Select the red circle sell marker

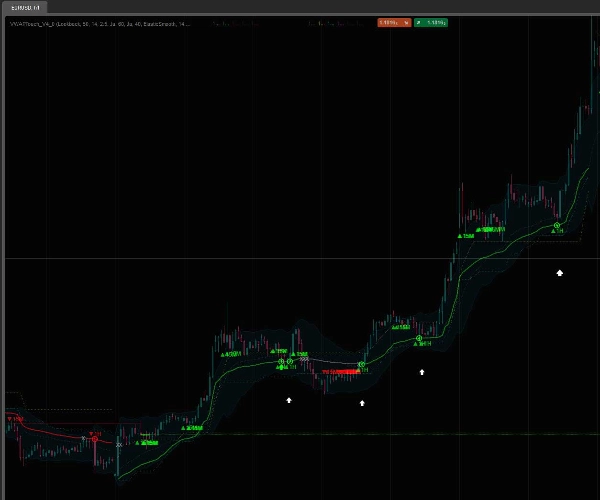[95, 440]
